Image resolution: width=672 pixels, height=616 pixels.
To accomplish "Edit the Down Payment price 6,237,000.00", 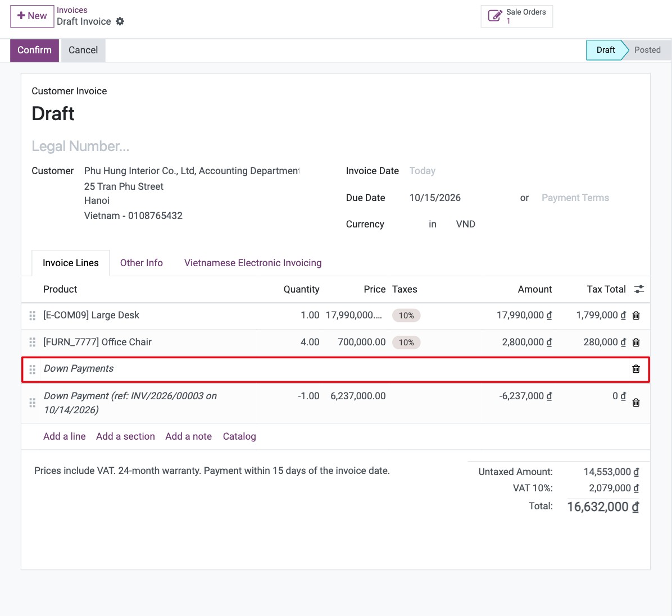I will pyautogui.click(x=358, y=396).
